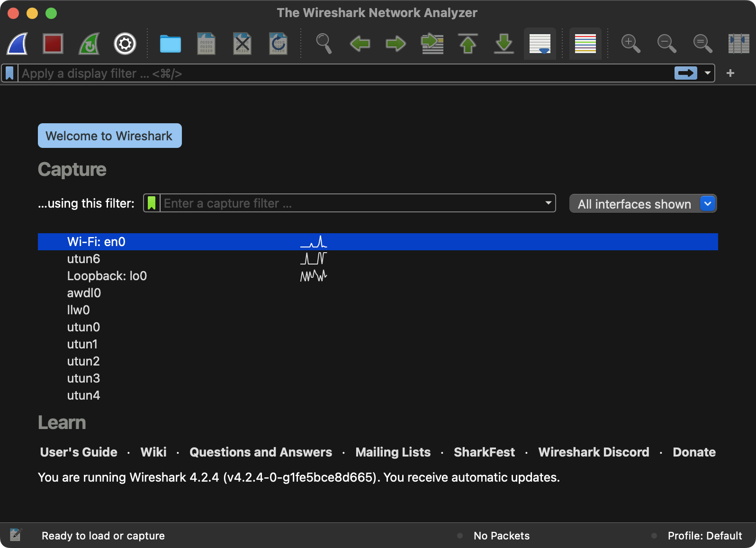
Task: Go back in packet history
Action: click(x=360, y=44)
